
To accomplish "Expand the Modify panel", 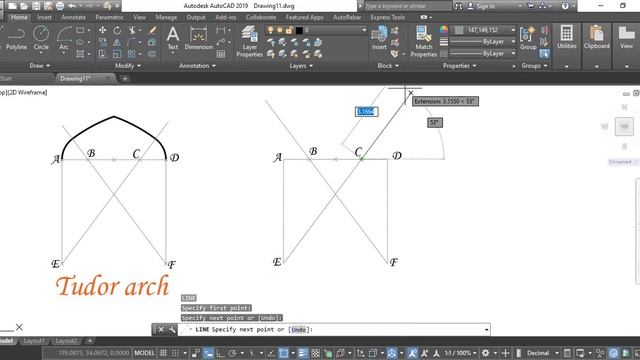I will (128, 66).
